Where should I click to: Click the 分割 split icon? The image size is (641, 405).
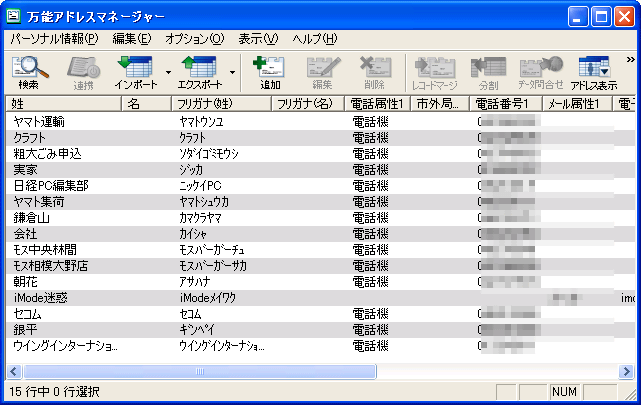click(x=489, y=73)
